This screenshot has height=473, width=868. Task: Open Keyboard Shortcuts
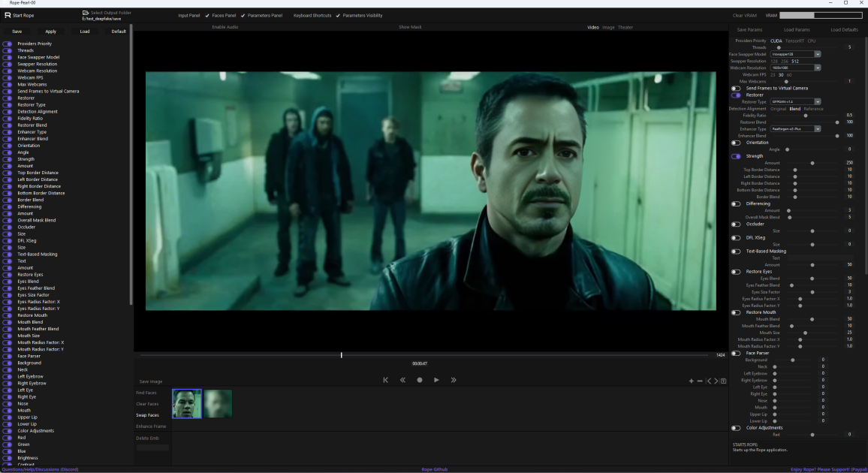312,16
